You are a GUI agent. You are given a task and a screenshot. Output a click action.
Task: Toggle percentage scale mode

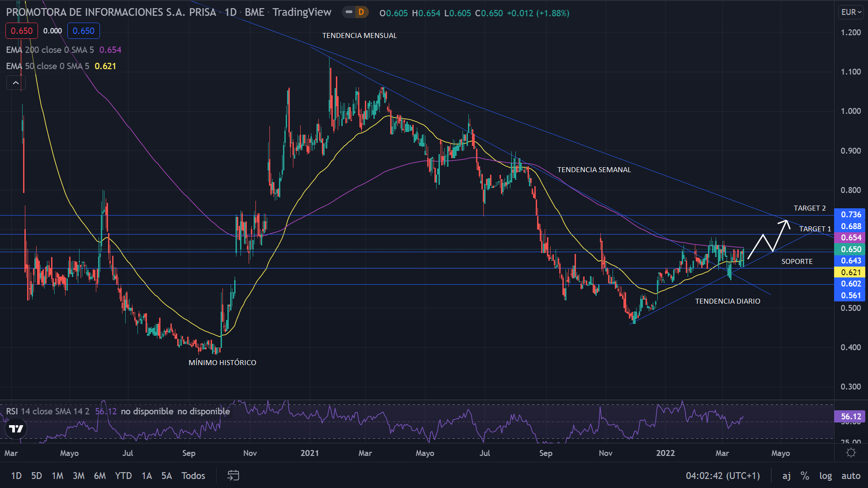pyautogui.click(x=805, y=475)
